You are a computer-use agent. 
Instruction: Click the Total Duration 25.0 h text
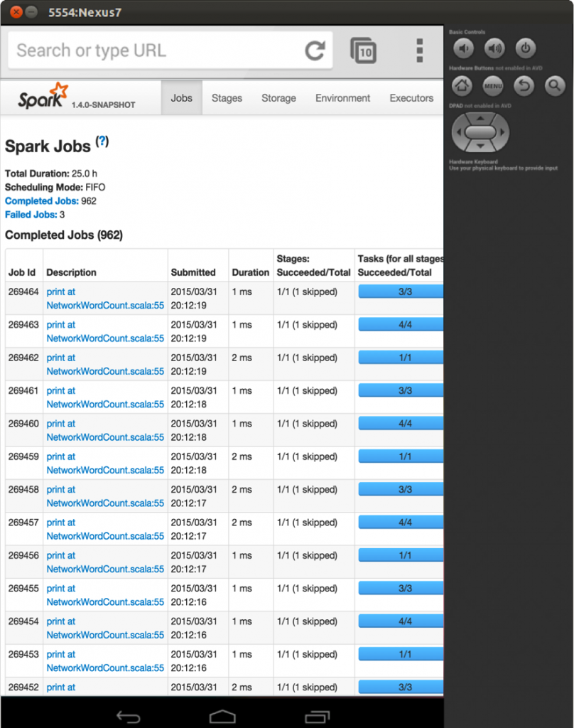pyautogui.click(x=51, y=173)
